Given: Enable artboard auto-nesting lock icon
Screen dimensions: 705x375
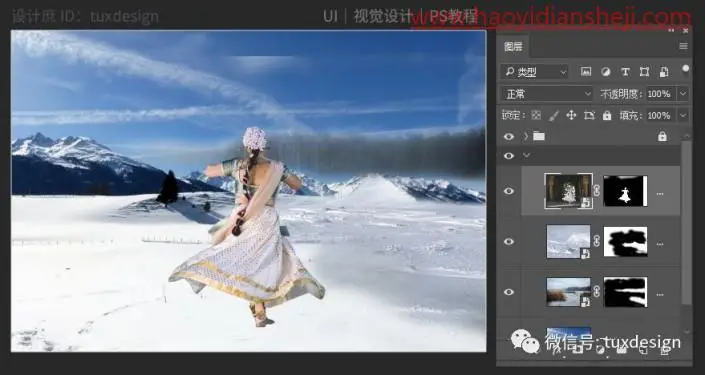Looking at the screenshot, I should point(589,116).
